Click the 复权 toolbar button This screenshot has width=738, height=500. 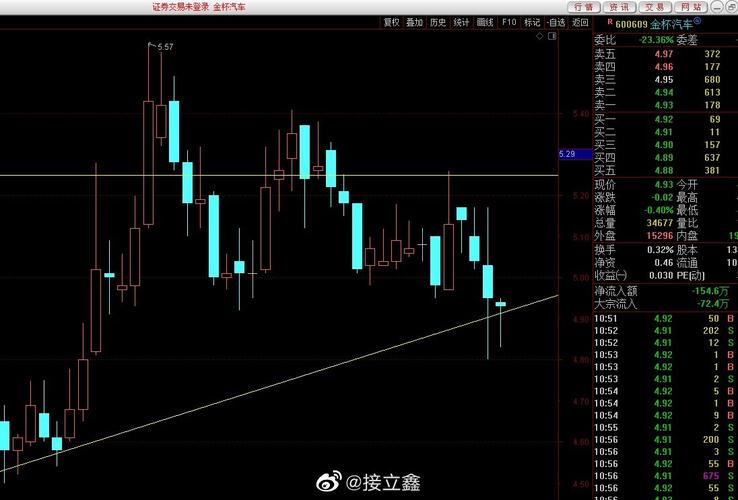391,22
